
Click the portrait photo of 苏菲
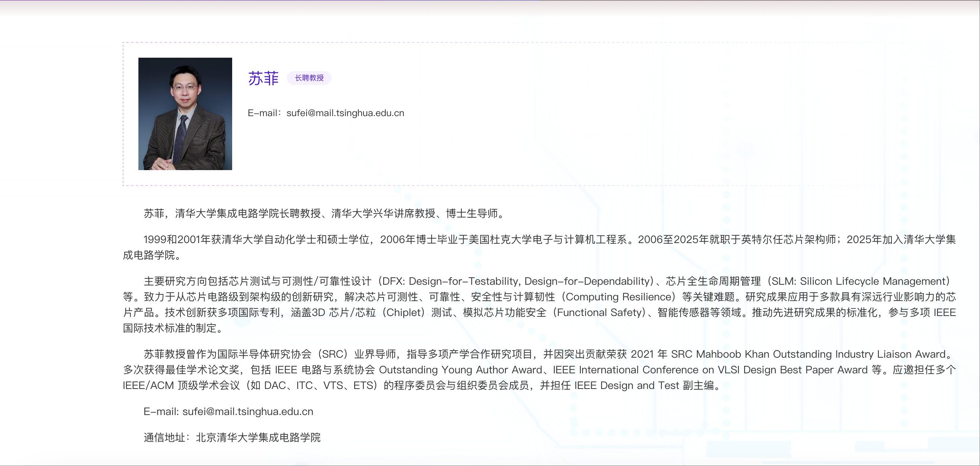point(185,114)
